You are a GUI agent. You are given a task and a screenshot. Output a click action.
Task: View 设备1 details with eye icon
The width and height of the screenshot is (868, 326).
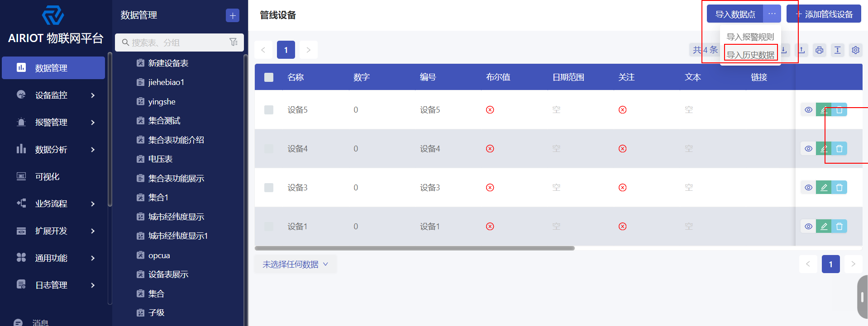[x=808, y=227]
